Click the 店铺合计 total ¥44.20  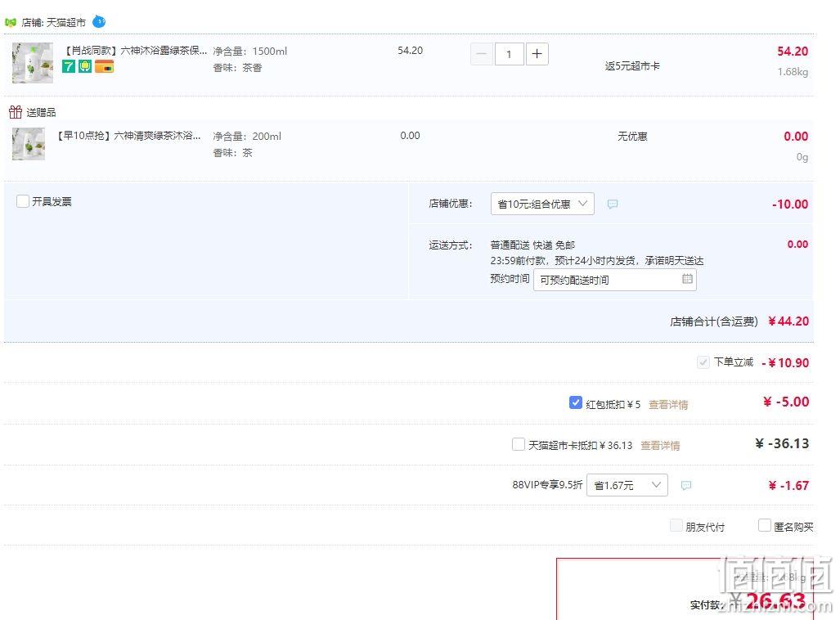788,321
